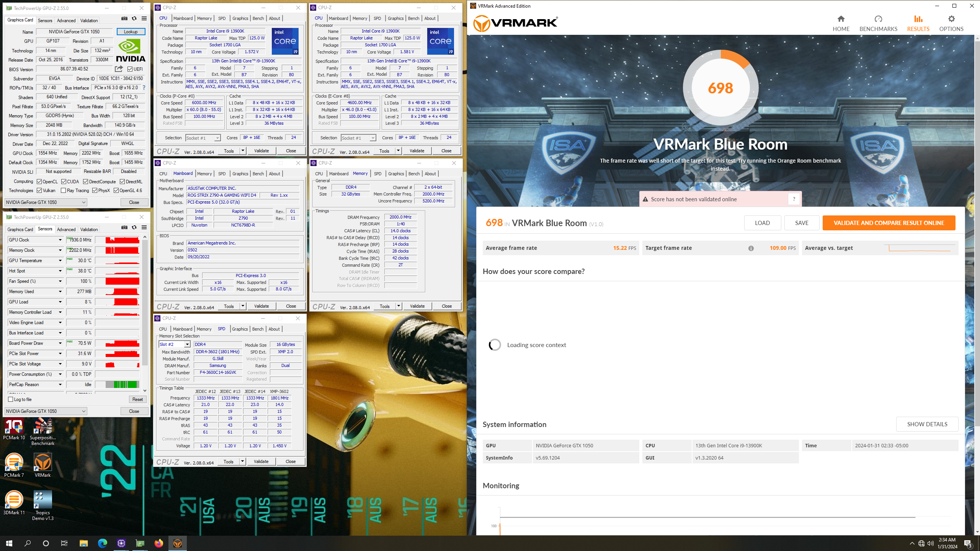980x551 pixels.
Task: Click Validate button in CPU-Z Memory window
Action: [417, 306]
